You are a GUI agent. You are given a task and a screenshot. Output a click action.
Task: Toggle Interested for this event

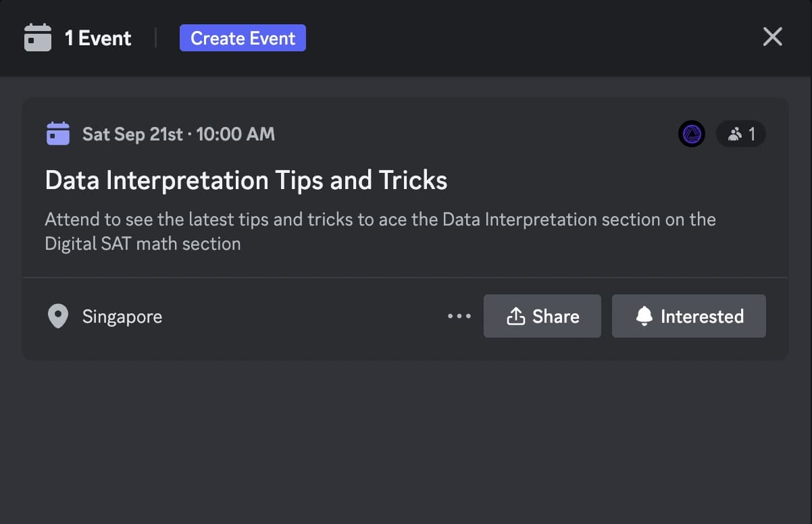click(x=688, y=316)
